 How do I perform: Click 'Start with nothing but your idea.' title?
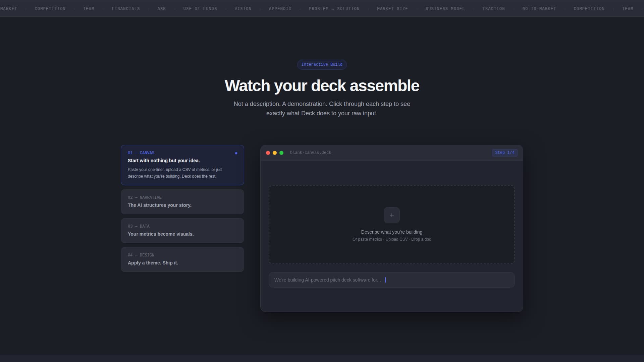click(164, 161)
